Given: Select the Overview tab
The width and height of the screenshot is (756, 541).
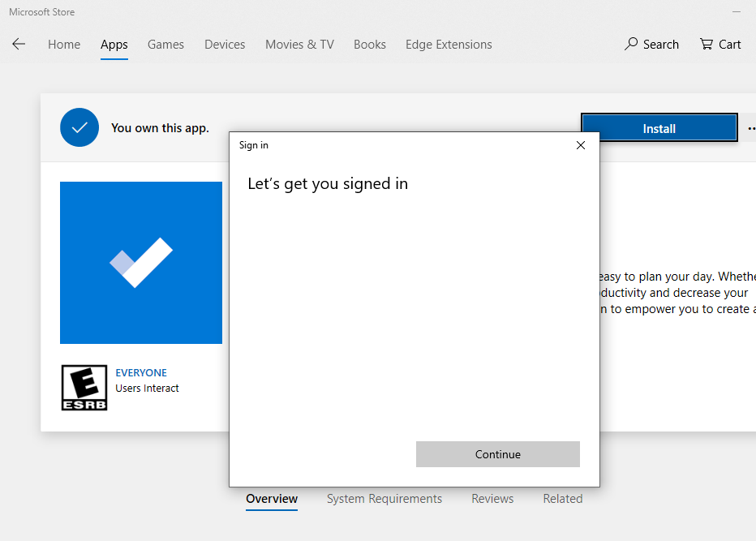Looking at the screenshot, I should coord(271,499).
